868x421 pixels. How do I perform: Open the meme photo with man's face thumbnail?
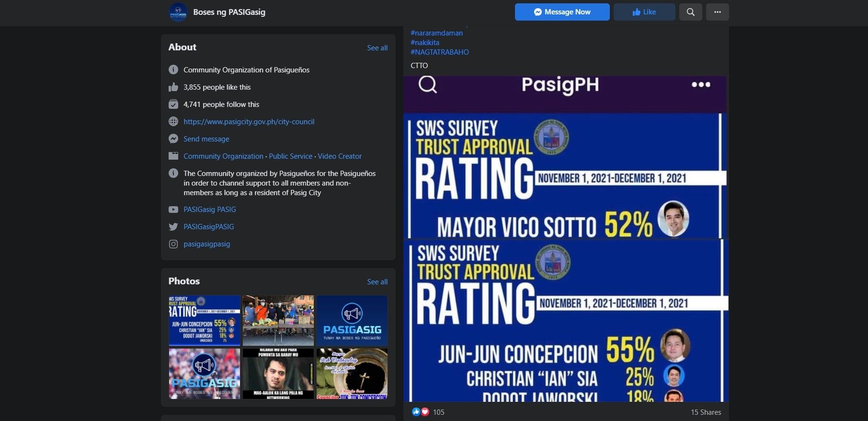[x=278, y=374]
